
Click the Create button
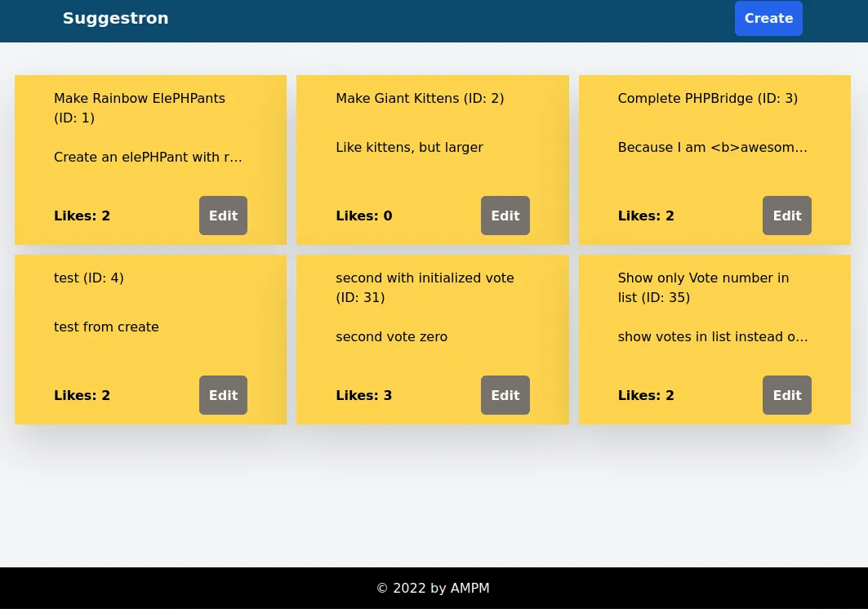(768, 18)
